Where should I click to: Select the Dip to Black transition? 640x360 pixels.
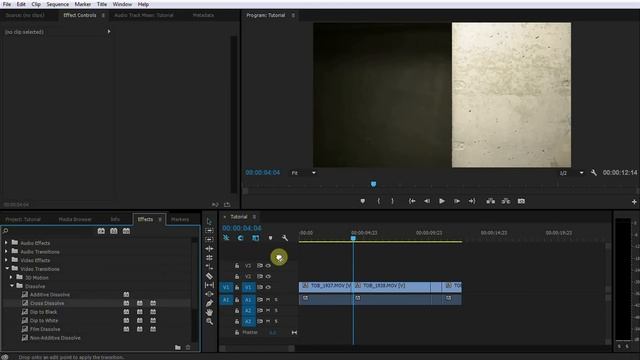(43, 312)
